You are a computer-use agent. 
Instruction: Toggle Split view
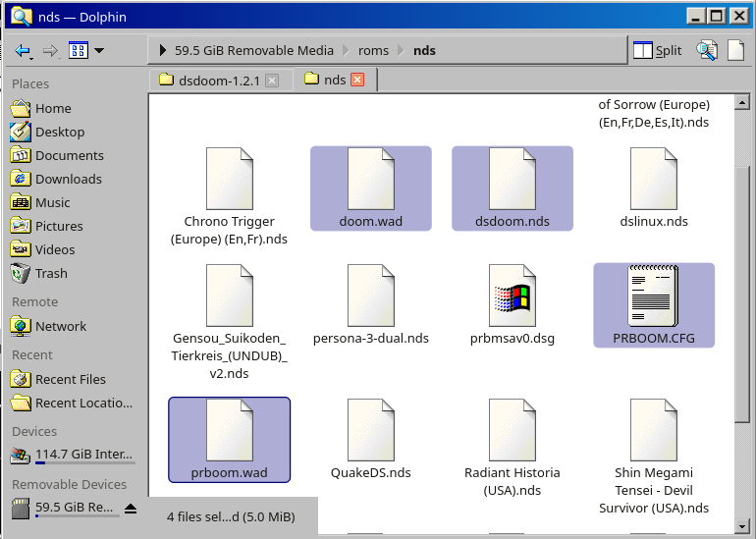[657, 50]
